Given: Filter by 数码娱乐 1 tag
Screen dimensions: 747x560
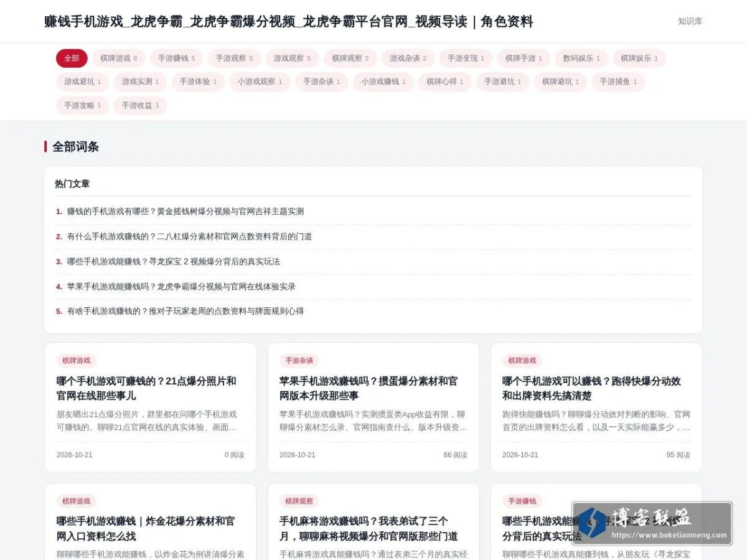Looking at the screenshot, I should click(581, 58).
